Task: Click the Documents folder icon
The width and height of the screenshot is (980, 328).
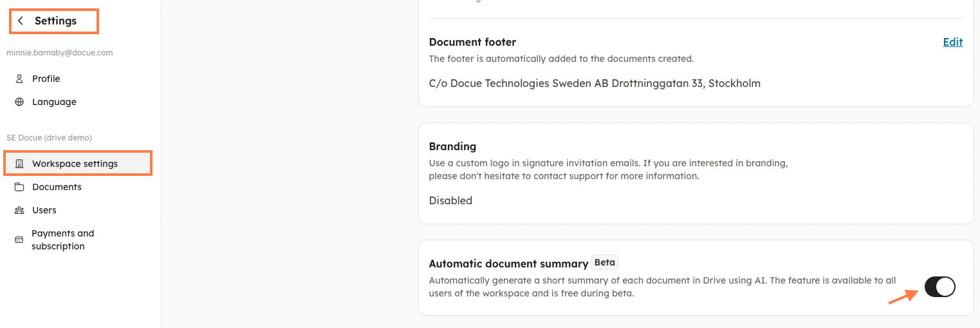Action: (x=19, y=187)
